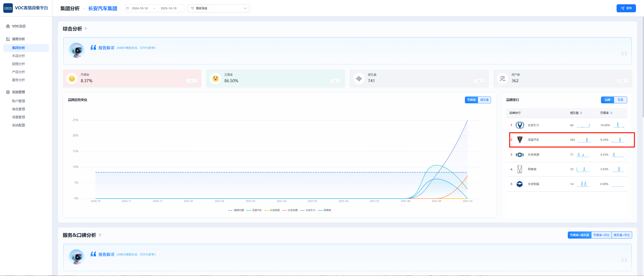Click the 长安汽车集团 title link
The image size is (644, 276).
tap(103, 9)
